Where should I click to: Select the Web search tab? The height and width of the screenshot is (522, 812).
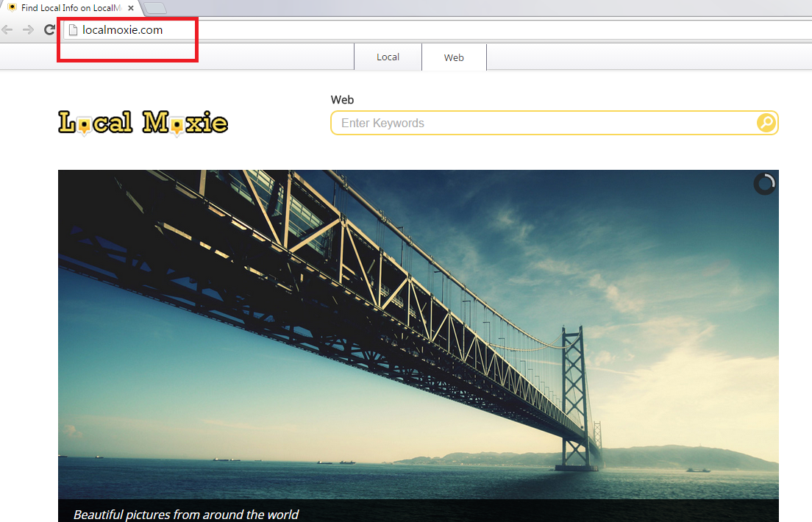pos(454,57)
